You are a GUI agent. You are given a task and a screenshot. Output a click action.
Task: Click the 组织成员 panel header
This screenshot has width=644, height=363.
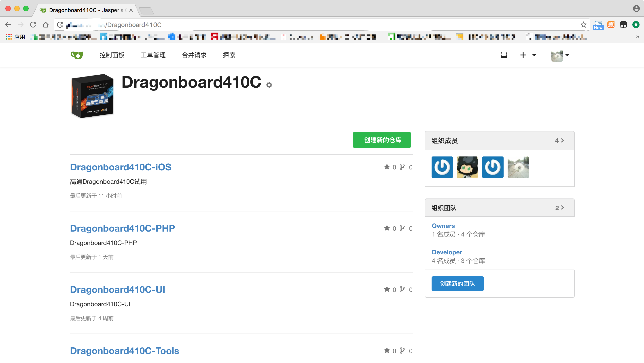tap(500, 141)
